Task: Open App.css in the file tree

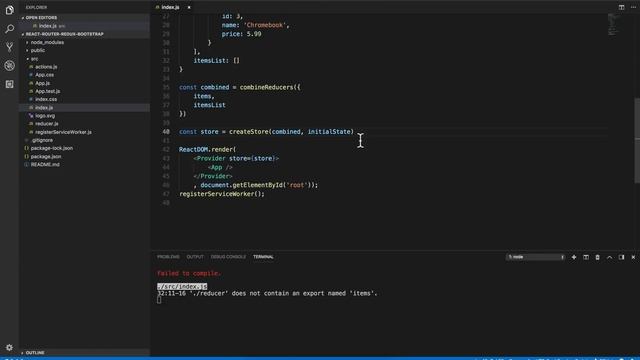Action: click(x=44, y=75)
